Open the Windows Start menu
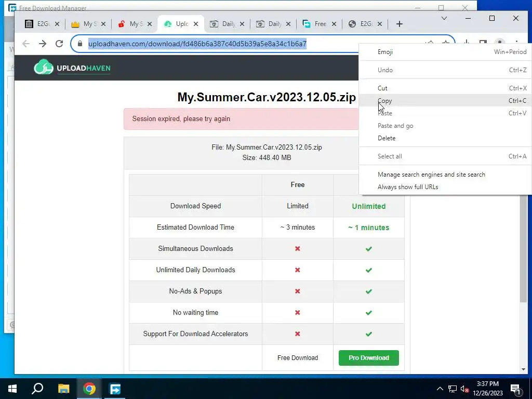 (x=12, y=389)
